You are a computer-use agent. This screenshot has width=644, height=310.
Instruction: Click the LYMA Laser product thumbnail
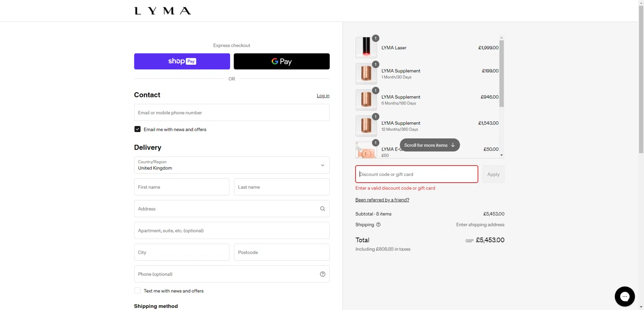tap(366, 48)
